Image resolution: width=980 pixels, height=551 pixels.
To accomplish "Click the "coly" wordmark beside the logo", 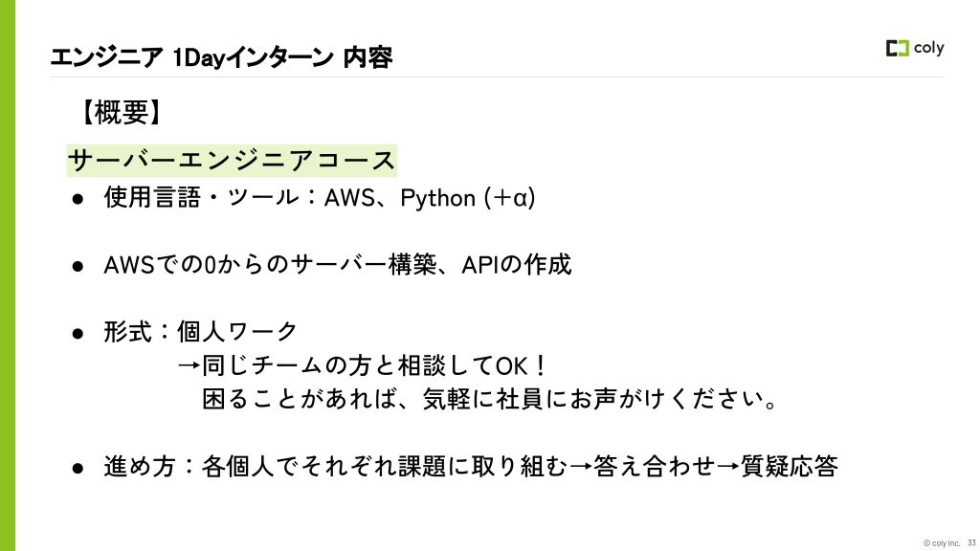I will 928,48.
